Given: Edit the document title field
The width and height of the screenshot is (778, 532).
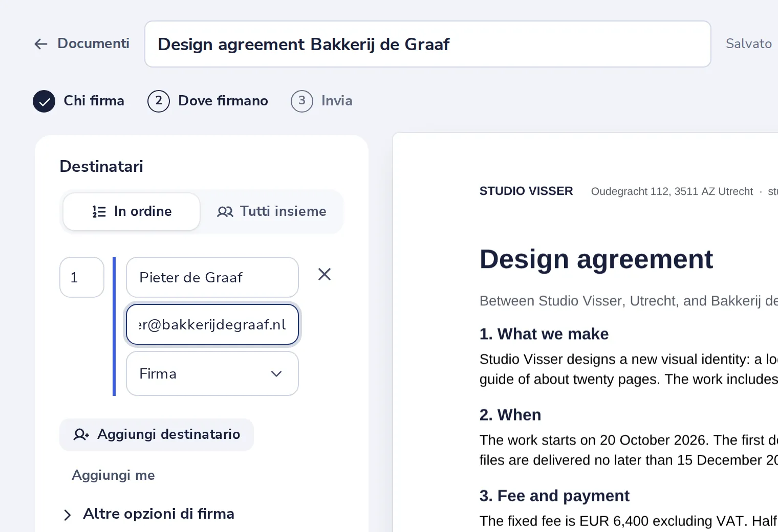Looking at the screenshot, I should (427, 44).
